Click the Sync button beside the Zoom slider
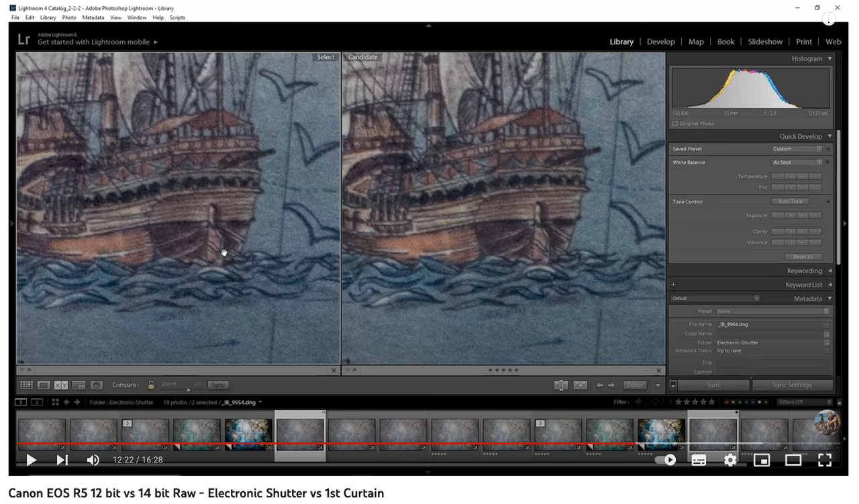Screen dimensions: 859x504 (x=217, y=385)
